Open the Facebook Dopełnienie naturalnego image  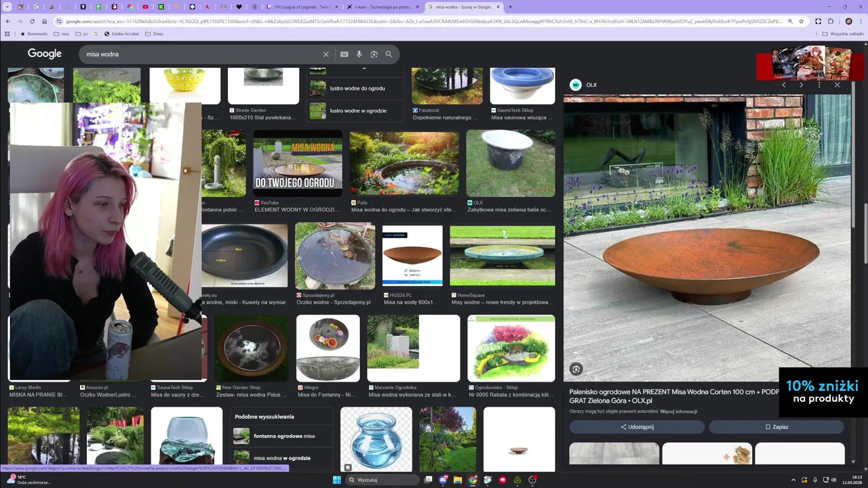[447, 86]
